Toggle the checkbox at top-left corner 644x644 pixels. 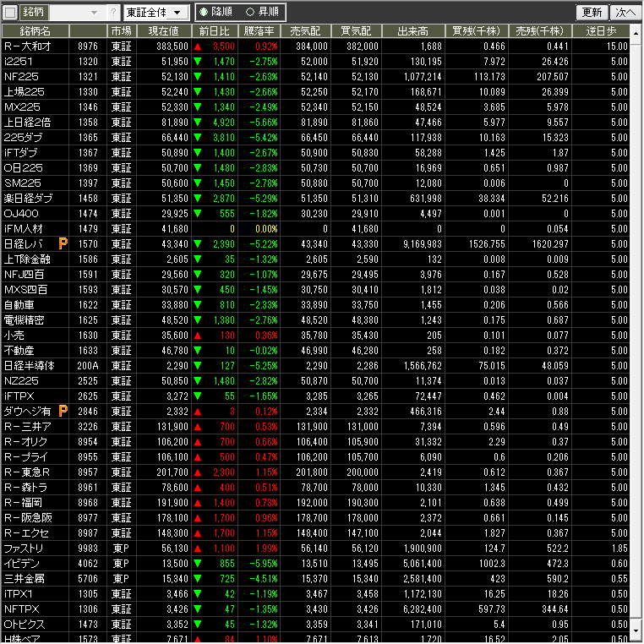(x=10, y=13)
